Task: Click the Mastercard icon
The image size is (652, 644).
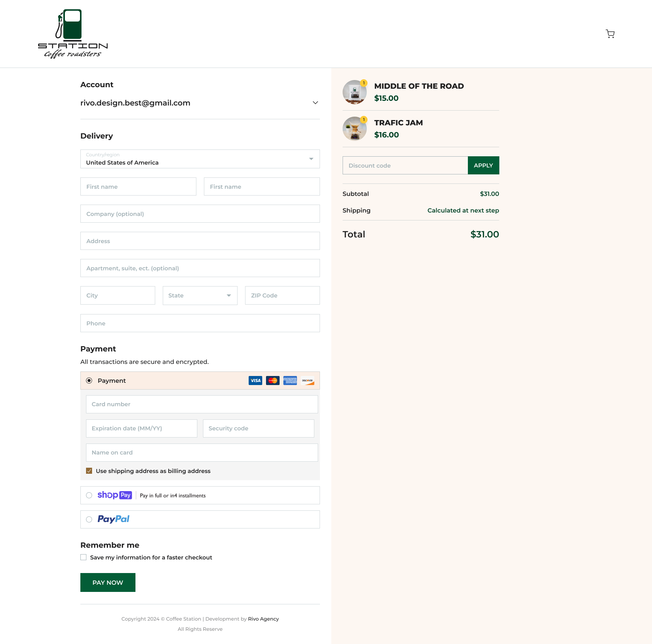Action: pyautogui.click(x=273, y=381)
